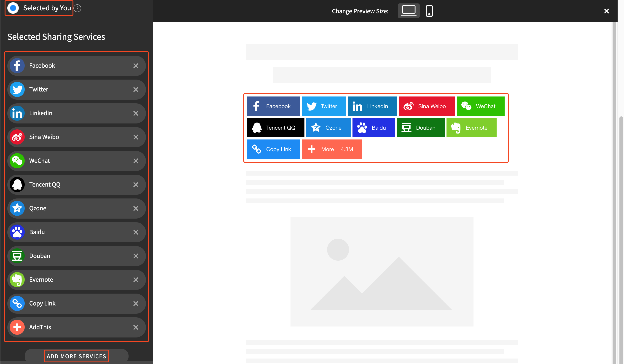The height and width of the screenshot is (364, 624).
Task: Delete Tencent QQ from the list
Action: 136,185
